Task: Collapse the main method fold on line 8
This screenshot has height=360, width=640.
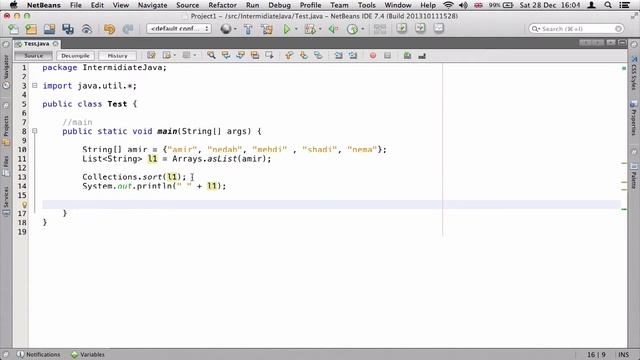Action: click(35, 131)
